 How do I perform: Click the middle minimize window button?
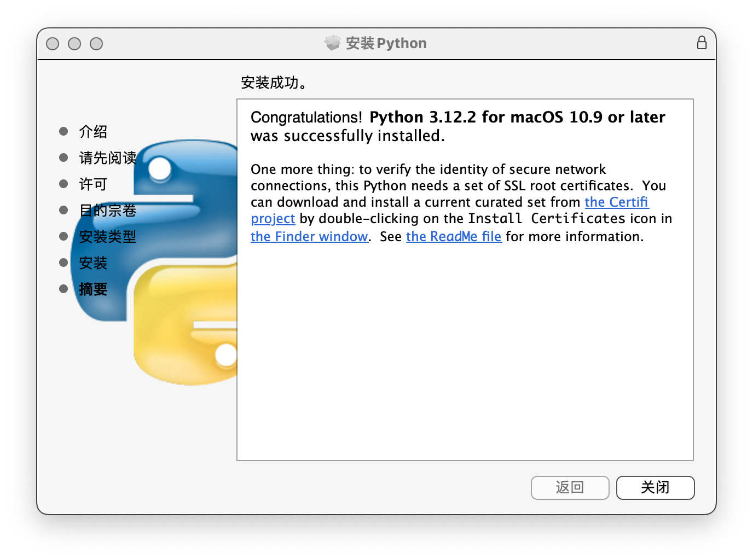tap(74, 44)
